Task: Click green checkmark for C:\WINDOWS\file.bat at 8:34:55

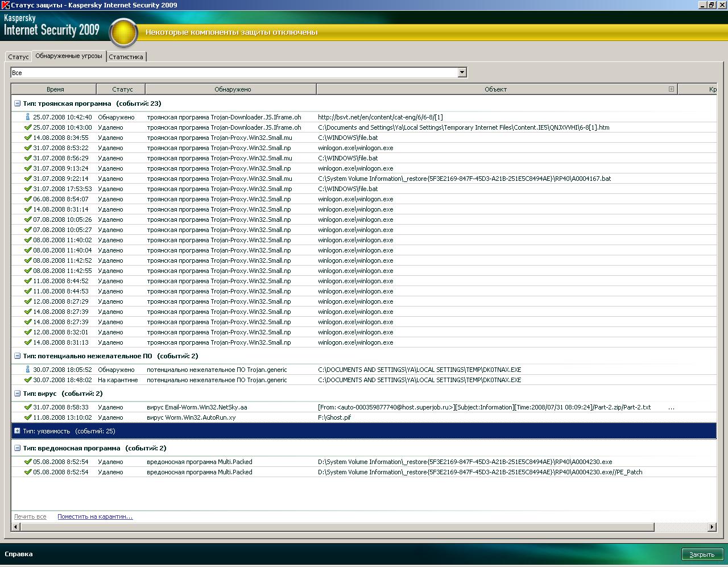Action: click(28, 138)
